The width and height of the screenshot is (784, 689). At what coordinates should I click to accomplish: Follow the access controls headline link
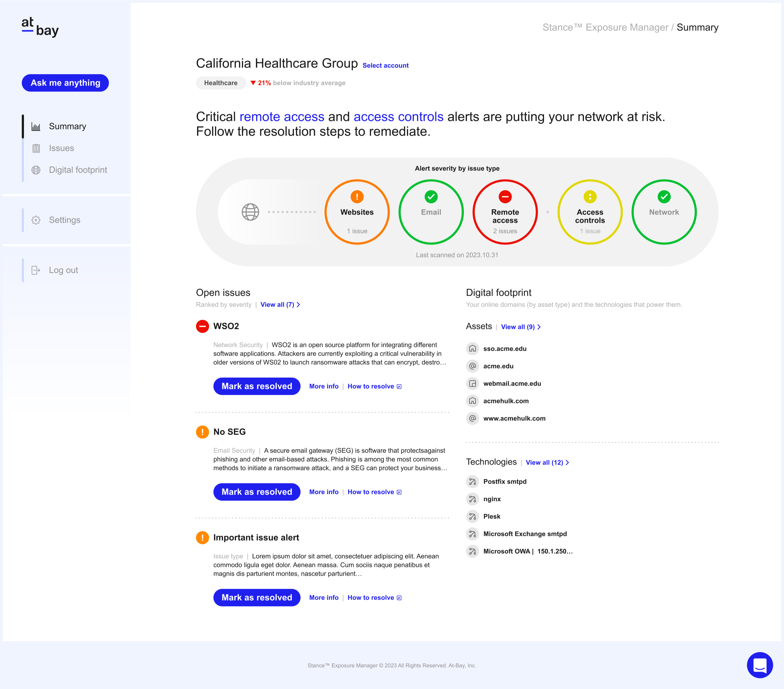coord(399,117)
